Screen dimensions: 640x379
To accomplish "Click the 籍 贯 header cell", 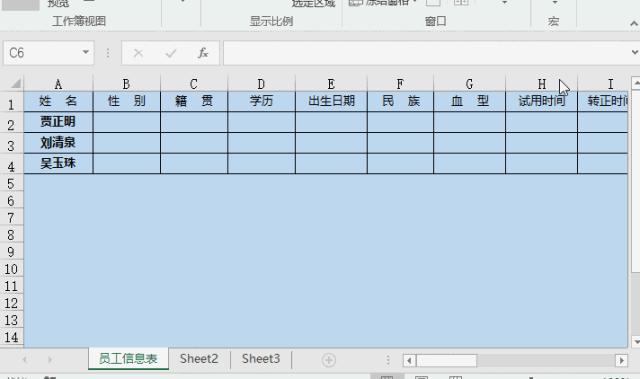I will (x=194, y=101).
